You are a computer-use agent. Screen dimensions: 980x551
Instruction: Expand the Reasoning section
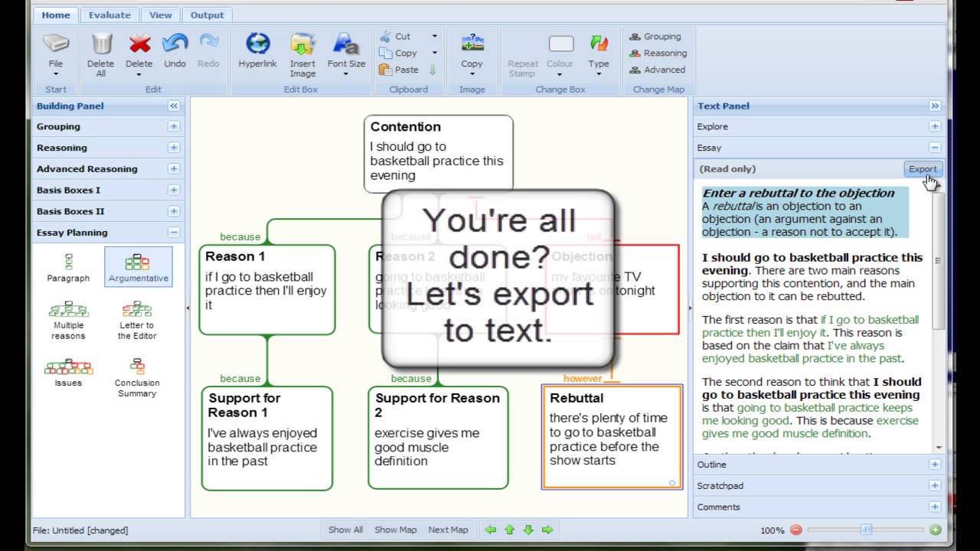pos(174,148)
